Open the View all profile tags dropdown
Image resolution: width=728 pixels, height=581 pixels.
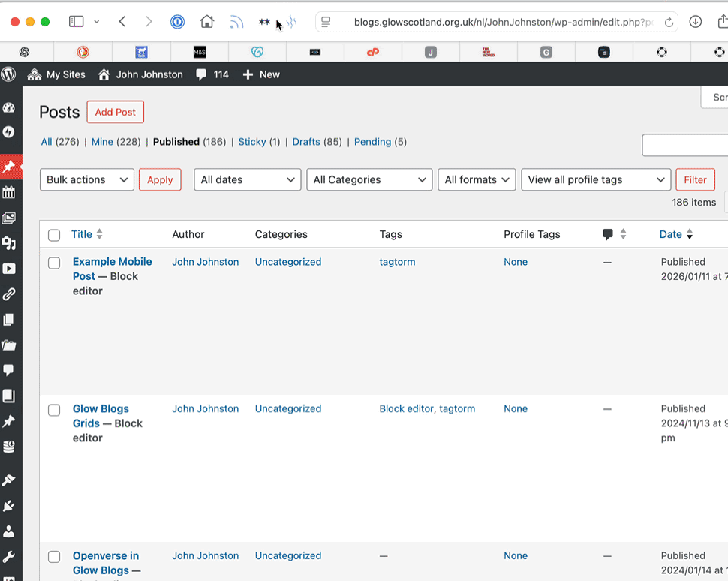[596, 179]
